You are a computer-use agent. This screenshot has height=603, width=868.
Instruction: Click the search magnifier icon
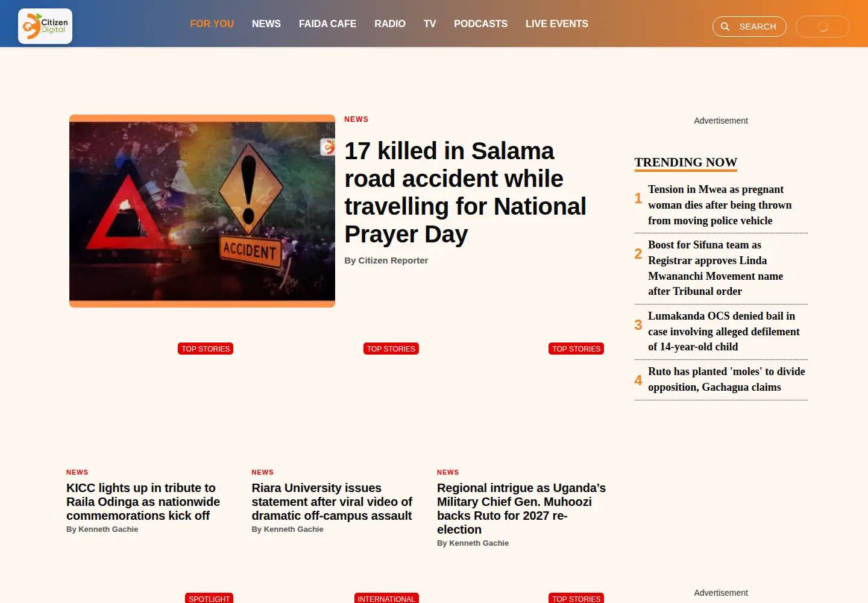click(725, 27)
